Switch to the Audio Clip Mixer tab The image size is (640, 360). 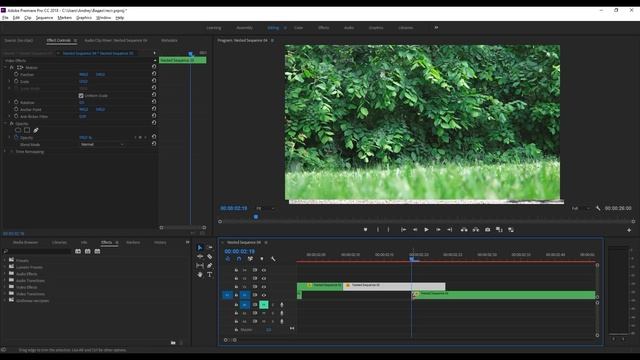tap(116, 40)
